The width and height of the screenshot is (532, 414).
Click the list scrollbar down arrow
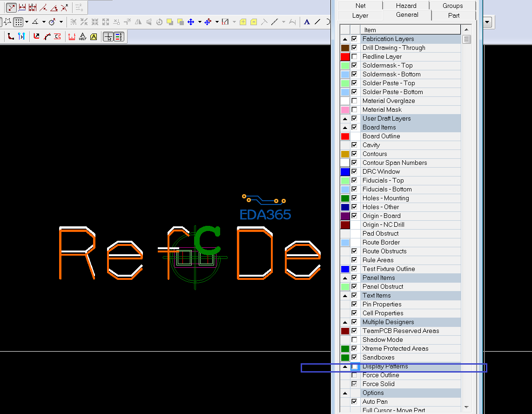coord(466,407)
